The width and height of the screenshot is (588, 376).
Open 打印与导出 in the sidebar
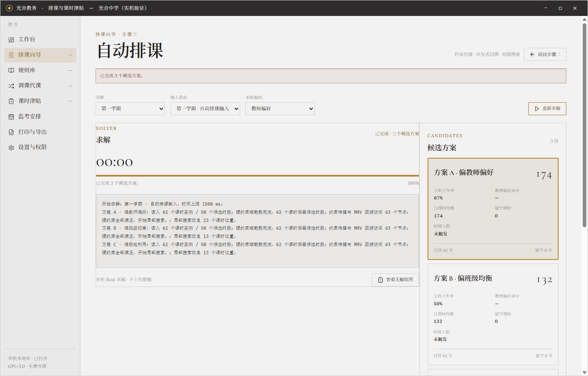click(40, 132)
